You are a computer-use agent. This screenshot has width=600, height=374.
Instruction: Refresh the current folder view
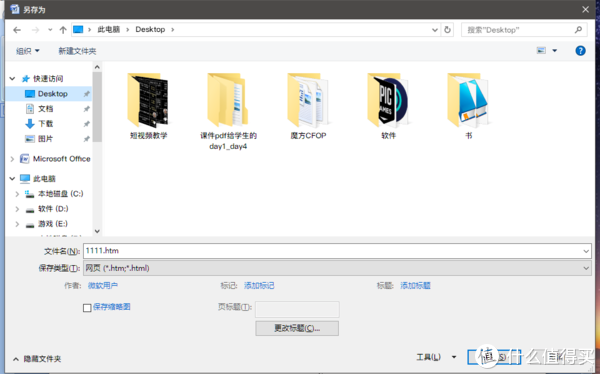click(x=447, y=30)
